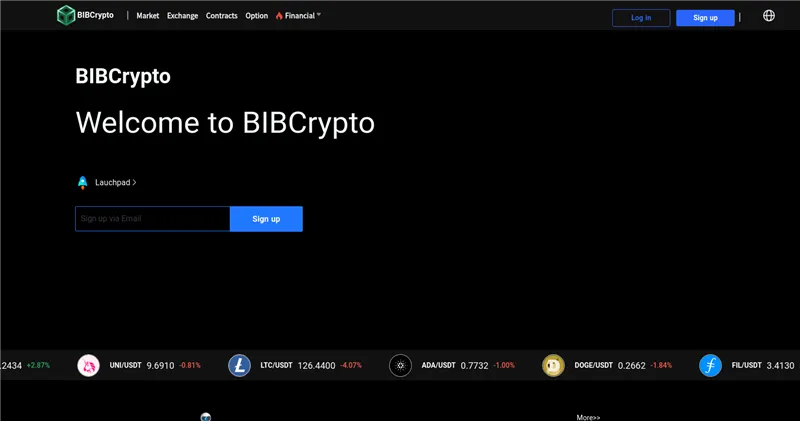
Task: Select the Litecoin icon in ticker
Action: [x=239, y=365]
